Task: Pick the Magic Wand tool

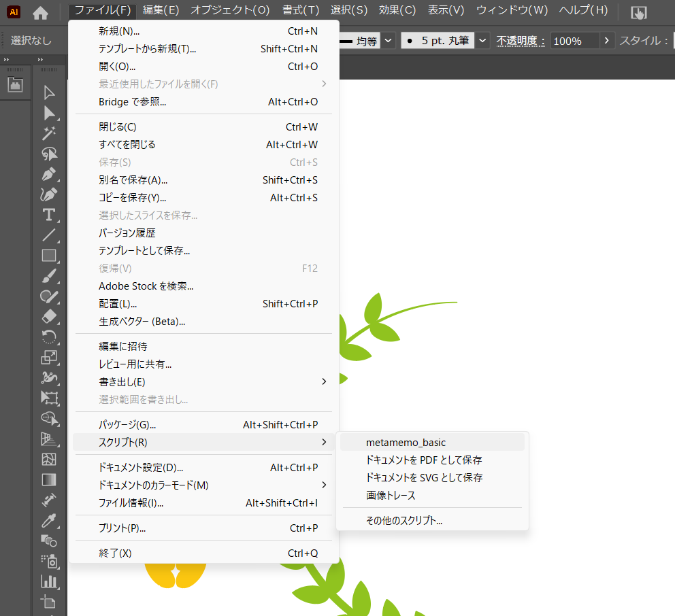Action: click(49, 133)
